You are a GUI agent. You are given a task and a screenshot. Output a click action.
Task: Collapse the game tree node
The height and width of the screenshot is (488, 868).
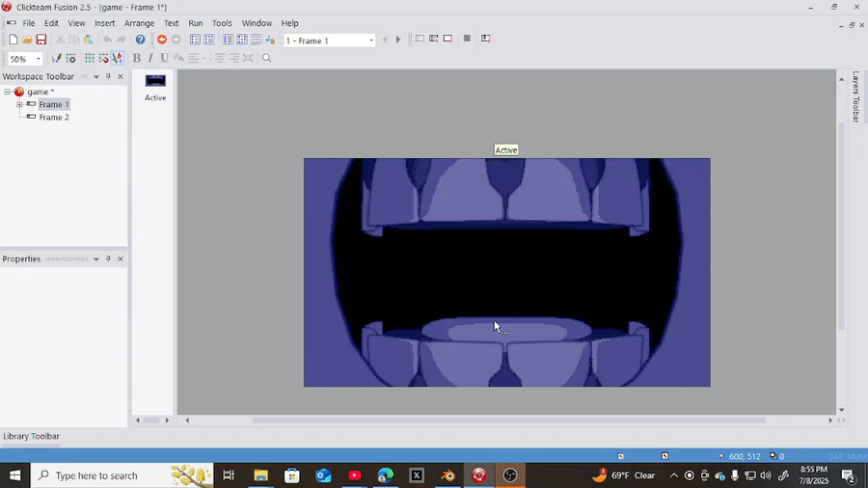tap(7, 92)
